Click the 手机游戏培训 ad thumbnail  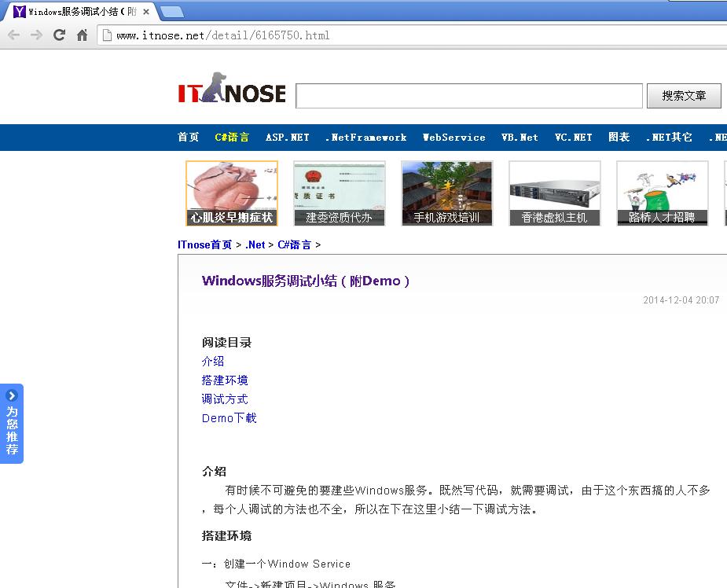point(446,193)
